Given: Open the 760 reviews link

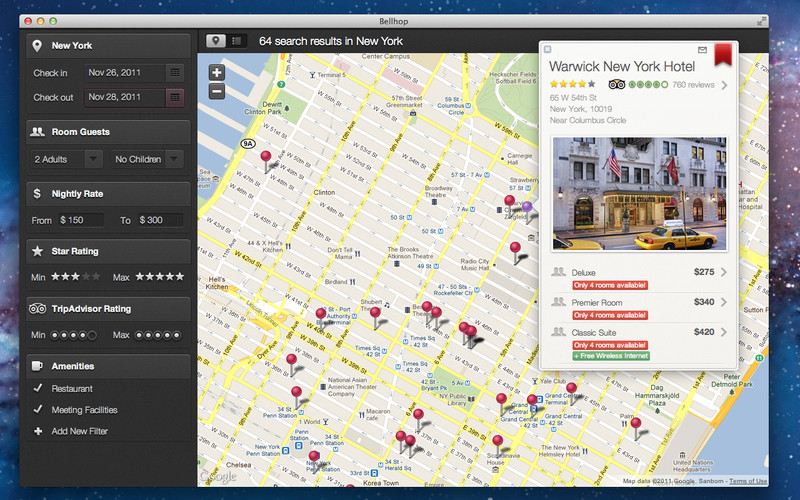Looking at the screenshot, I should pos(693,85).
